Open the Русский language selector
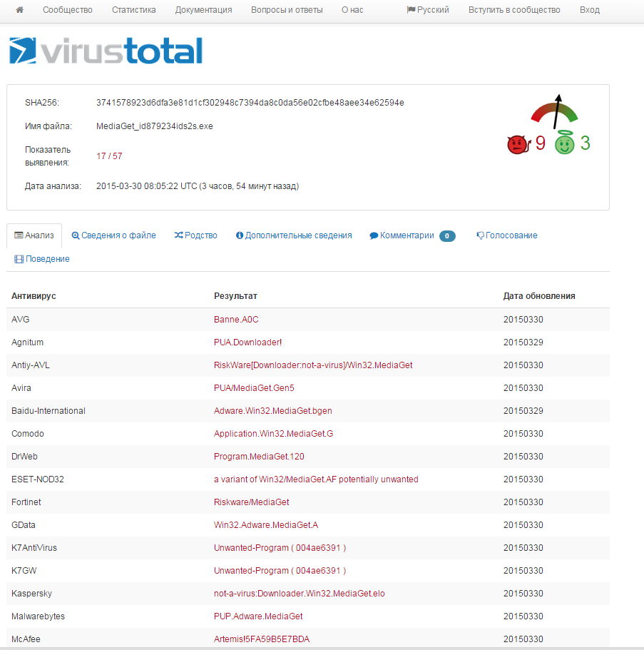This screenshot has width=644, height=650. pyautogui.click(x=428, y=10)
